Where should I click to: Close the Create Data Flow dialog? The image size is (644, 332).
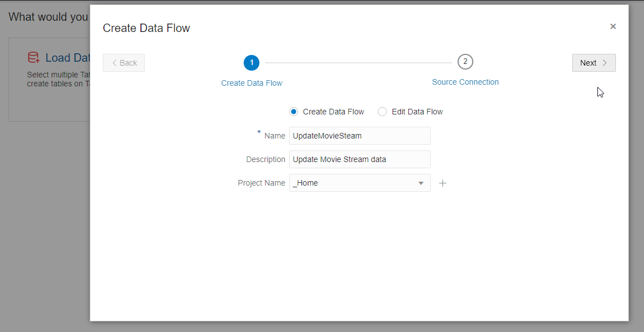tap(613, 26)
